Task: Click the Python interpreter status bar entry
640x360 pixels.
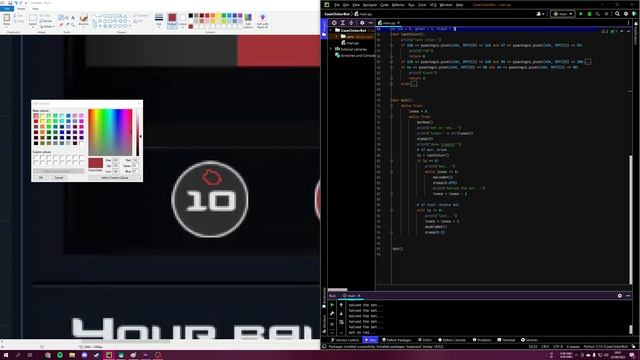Action: tap(605, 347)
